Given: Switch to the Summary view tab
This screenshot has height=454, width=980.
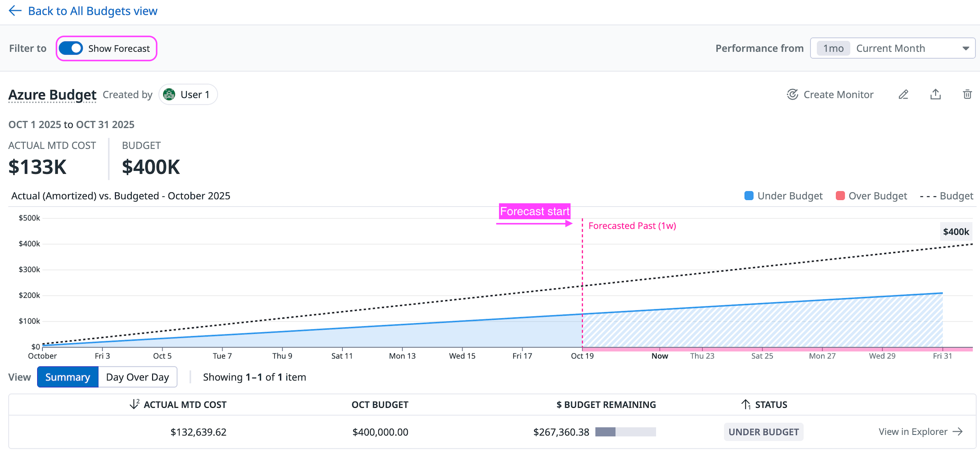Looking at the screenshot, I should point(67,377).
